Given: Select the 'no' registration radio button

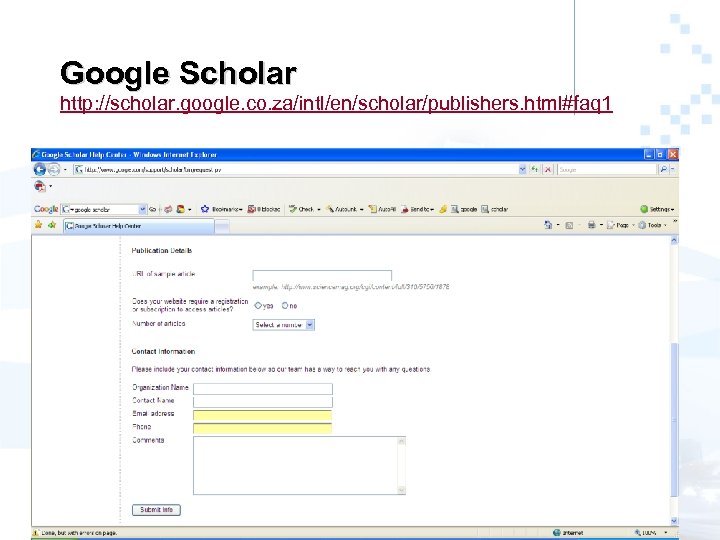Looking at the screenshot, I should click(285, 305).
